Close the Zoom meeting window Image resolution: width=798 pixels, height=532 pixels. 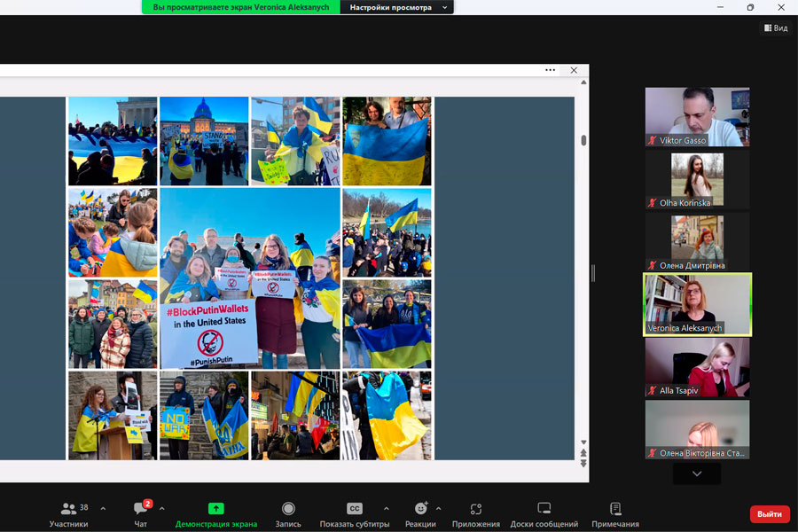780,7
